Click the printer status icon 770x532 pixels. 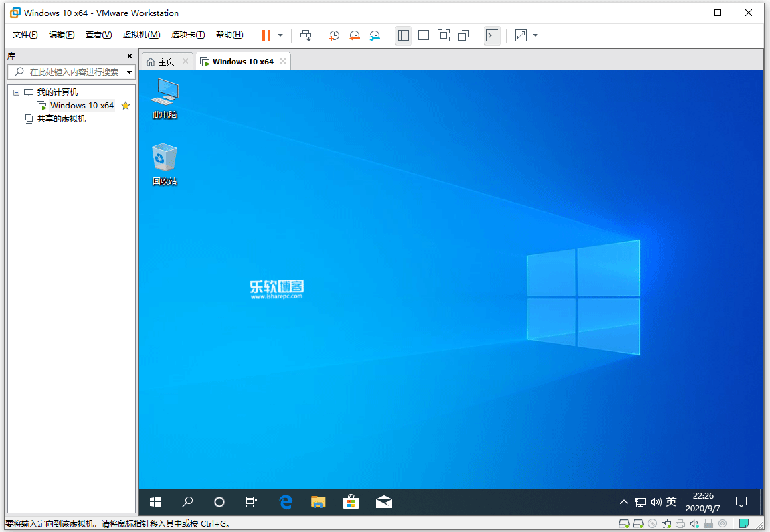tap(680, 523)
